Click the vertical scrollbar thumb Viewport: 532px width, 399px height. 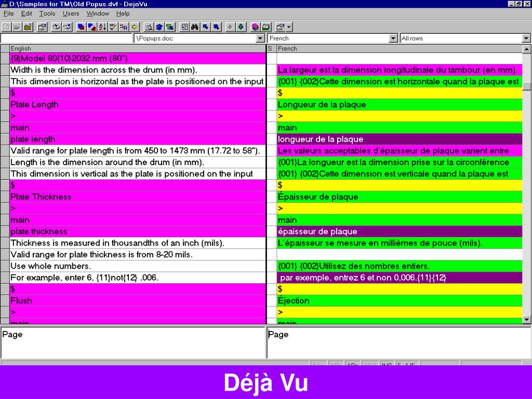[527, 86]
